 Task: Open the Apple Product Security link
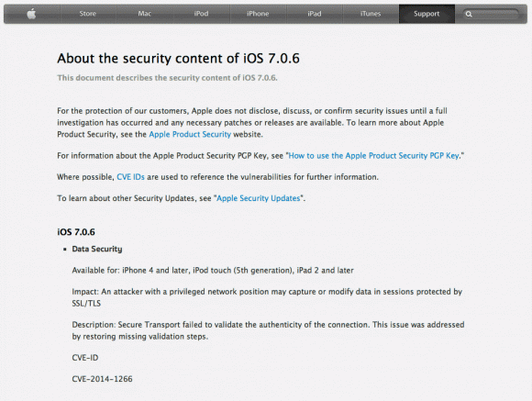pyautogui.click(x=190, y=134)
